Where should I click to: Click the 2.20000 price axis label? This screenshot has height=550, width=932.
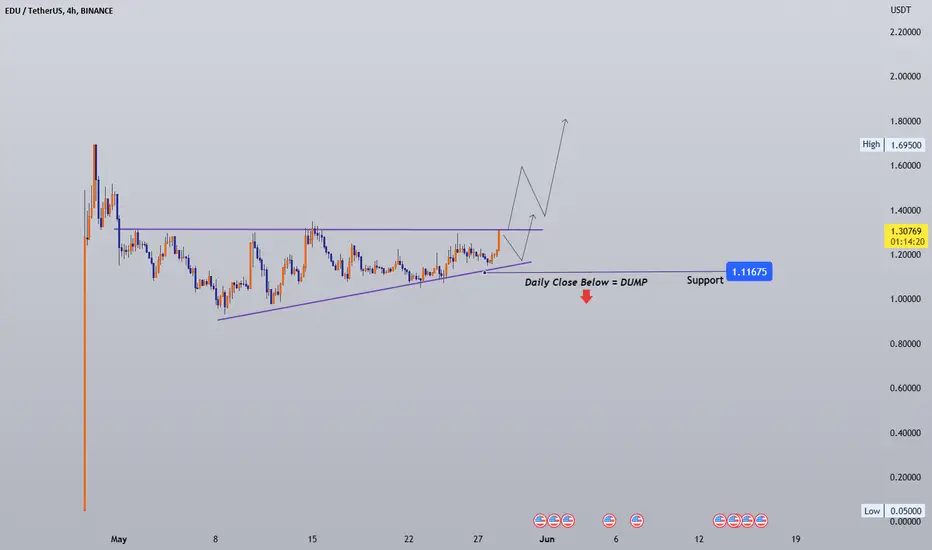tap(905, 32)
